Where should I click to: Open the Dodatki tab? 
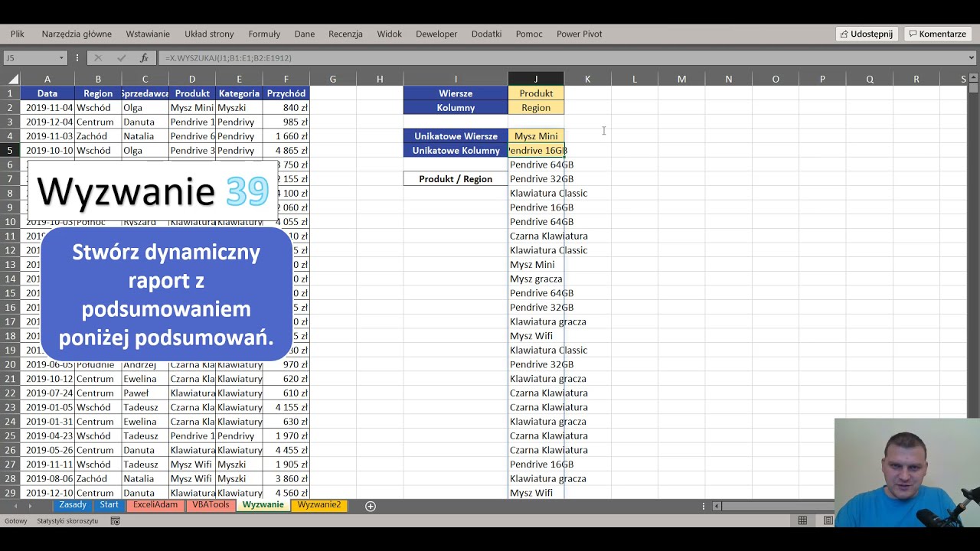486,34
